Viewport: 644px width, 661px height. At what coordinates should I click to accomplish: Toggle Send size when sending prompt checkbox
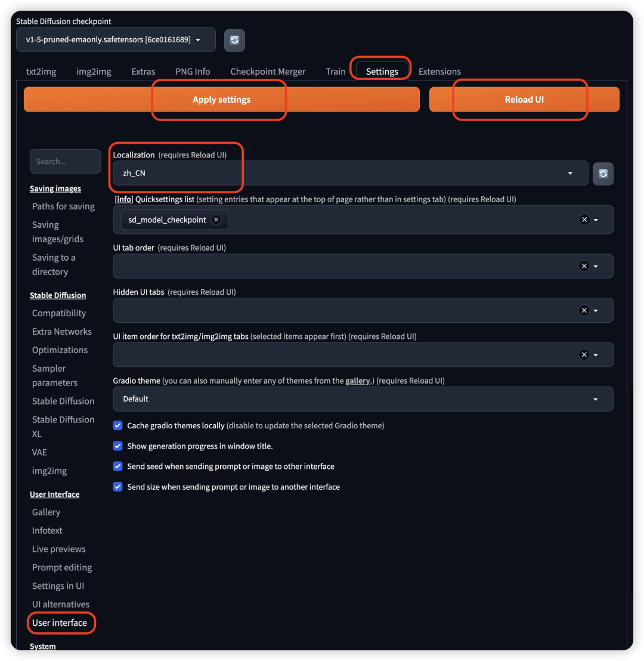[x=117, y=486]
